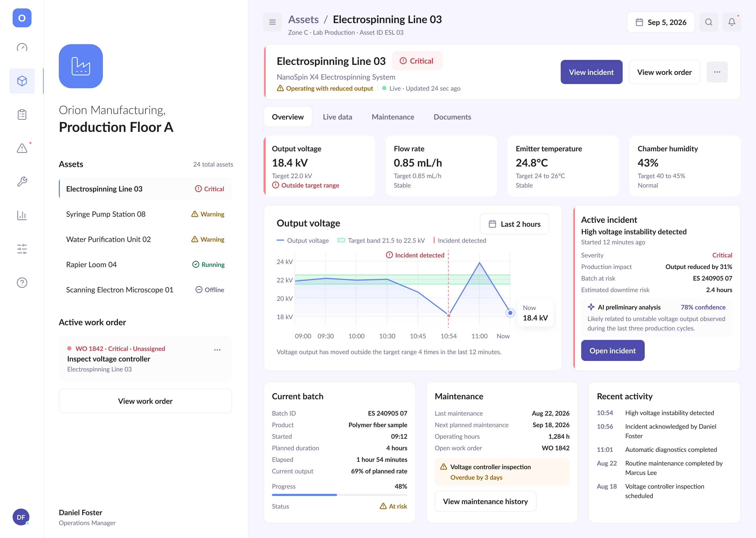This screenshot has width=756, height=538.
Task: Open the dashboard gauge icon in sidebar
Action: (22, 47)
